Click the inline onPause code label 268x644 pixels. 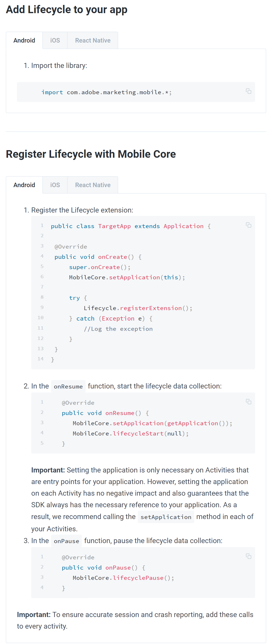[x=66, y=541]
